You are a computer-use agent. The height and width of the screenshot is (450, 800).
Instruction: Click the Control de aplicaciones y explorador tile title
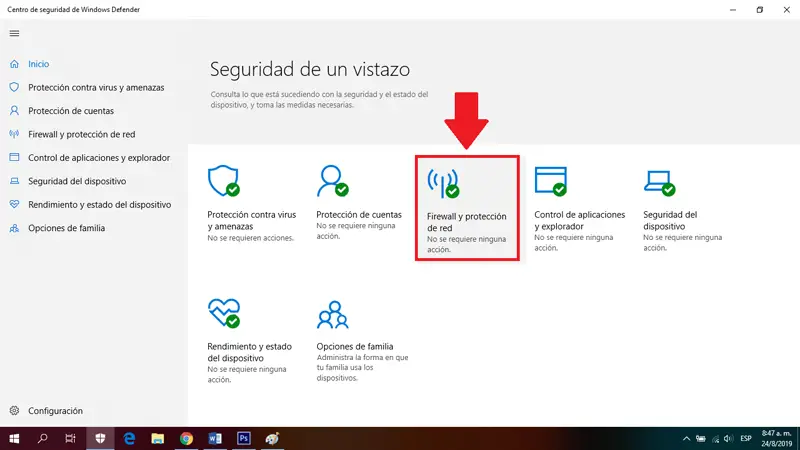pos(580,220)
